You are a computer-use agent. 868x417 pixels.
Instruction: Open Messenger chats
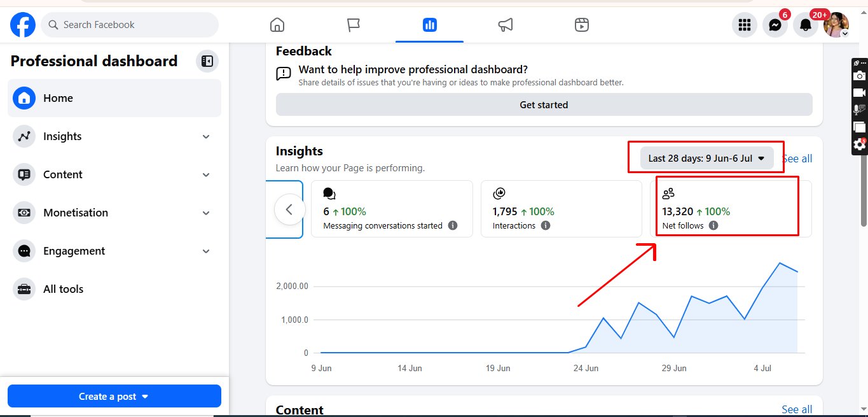[x=775, y=25]
